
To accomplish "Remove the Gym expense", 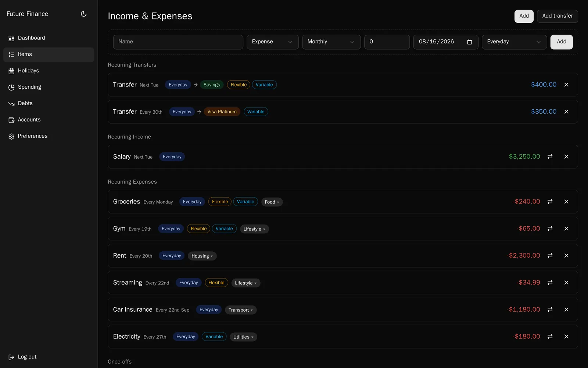I will pyautogui.click(x=566, y=229).
